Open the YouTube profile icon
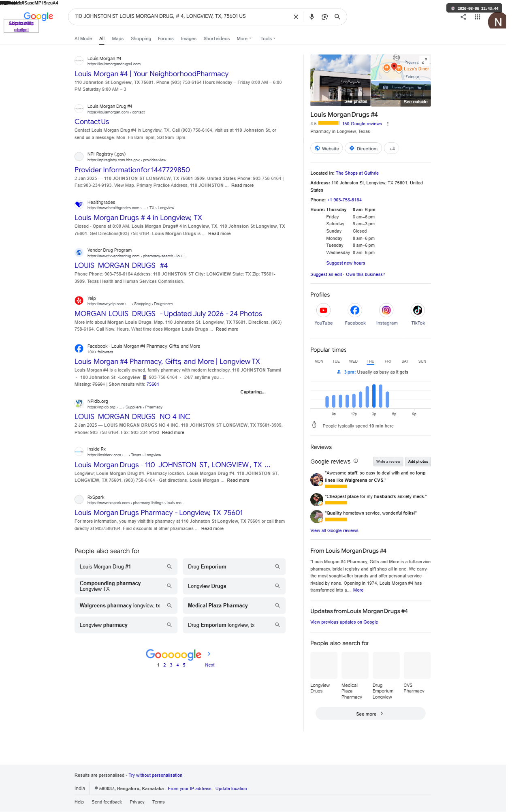The height and width of the screenshot is (812, 512). point(323,310)
